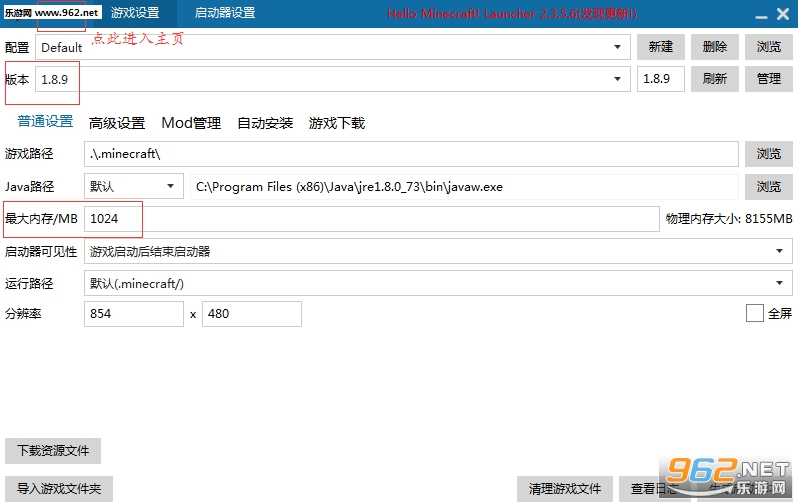
Task: Expand the Java路径 默认 dropdown
Action: tap(171, 186)
